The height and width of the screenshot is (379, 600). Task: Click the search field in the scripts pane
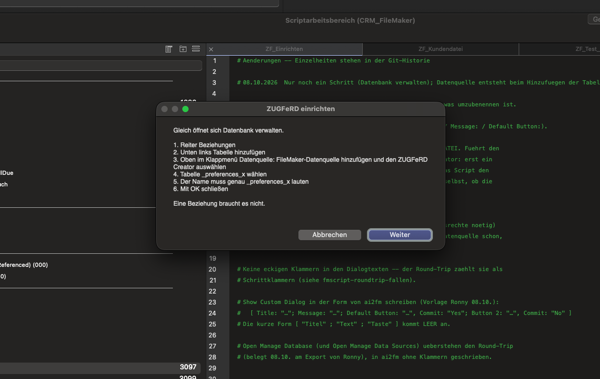coord(101,65)
